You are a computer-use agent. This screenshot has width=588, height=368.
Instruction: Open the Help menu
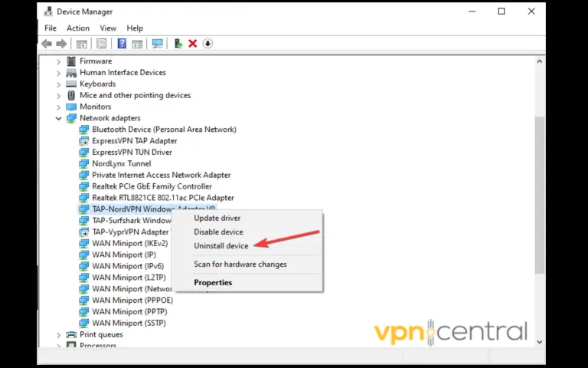click(x=135, y=28)
